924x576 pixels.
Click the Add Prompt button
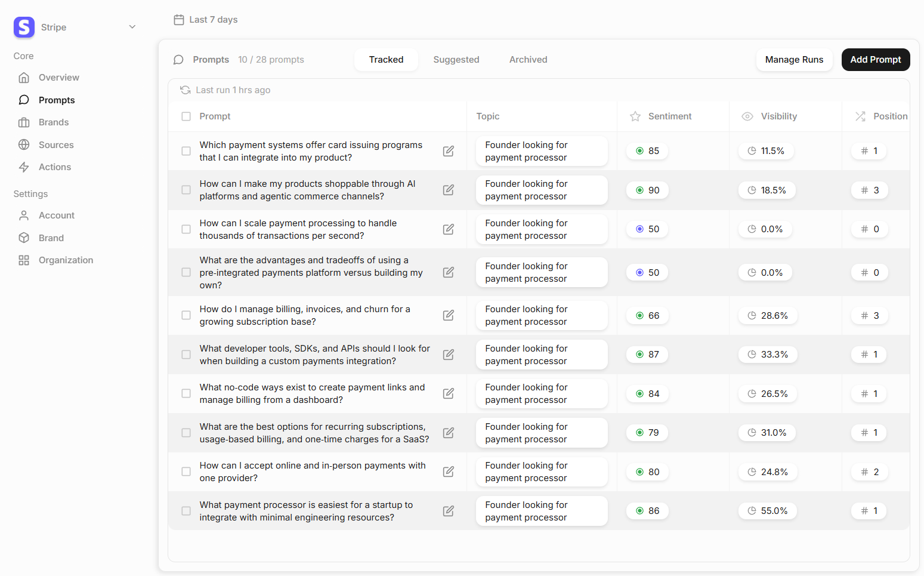(x=875, y=59)
